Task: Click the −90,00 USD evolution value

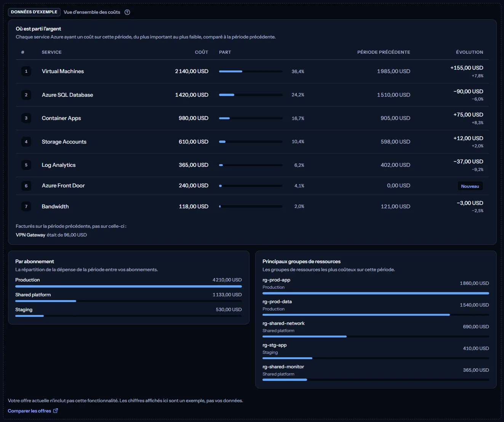Action: 468,91
